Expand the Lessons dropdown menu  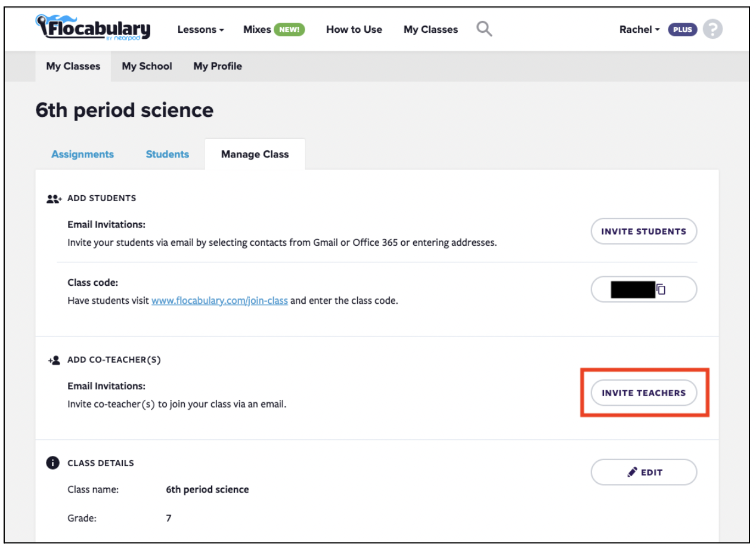[200, 29]
